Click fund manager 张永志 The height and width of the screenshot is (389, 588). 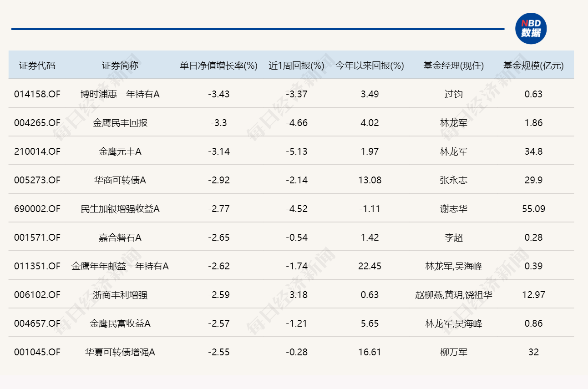[454, 180]
